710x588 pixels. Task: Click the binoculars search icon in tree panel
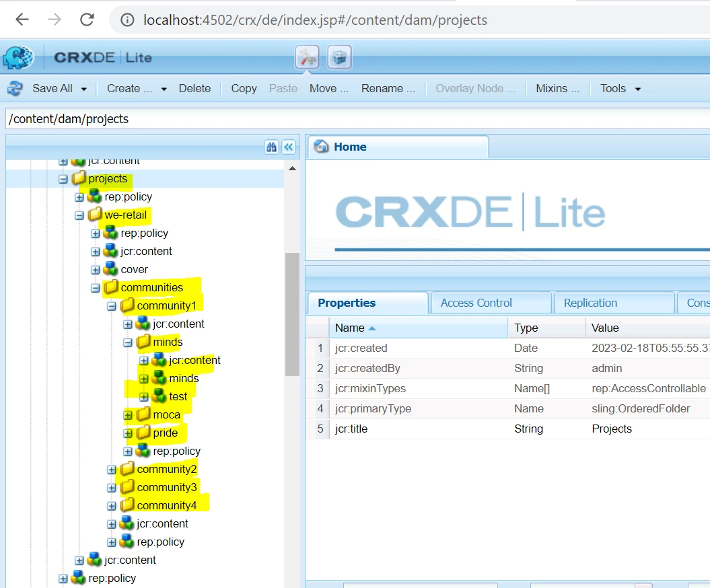pyautogui.click(x=271, y=147)
